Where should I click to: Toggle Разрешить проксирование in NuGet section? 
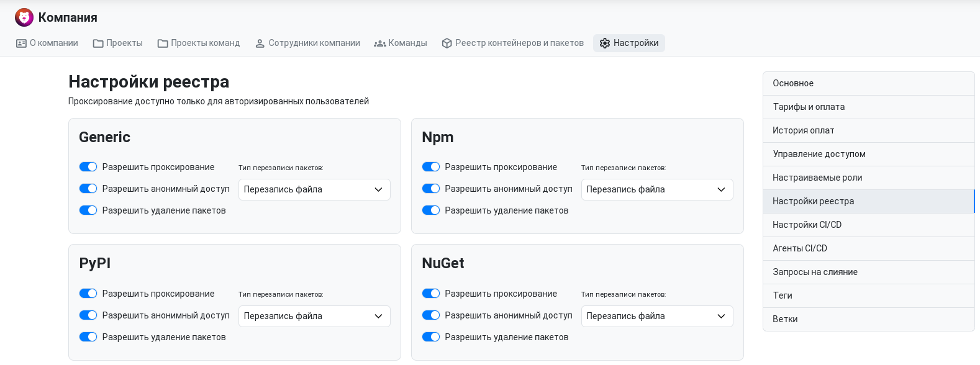431,294
